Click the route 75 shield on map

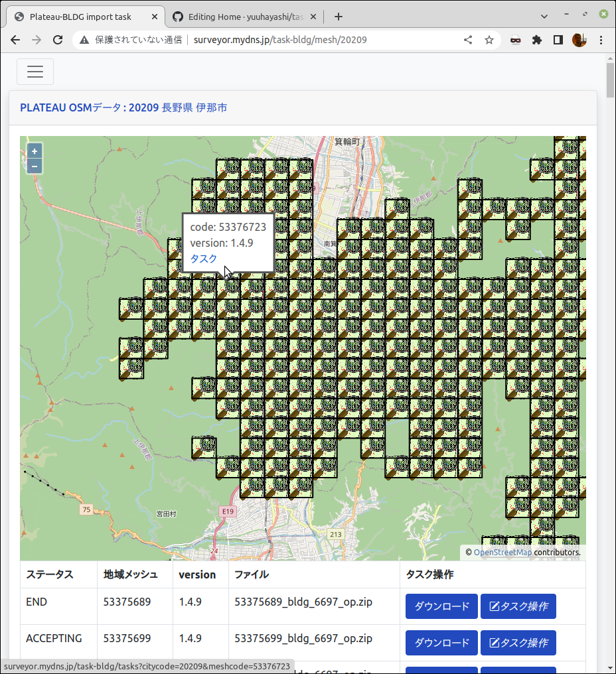point(86,509)
